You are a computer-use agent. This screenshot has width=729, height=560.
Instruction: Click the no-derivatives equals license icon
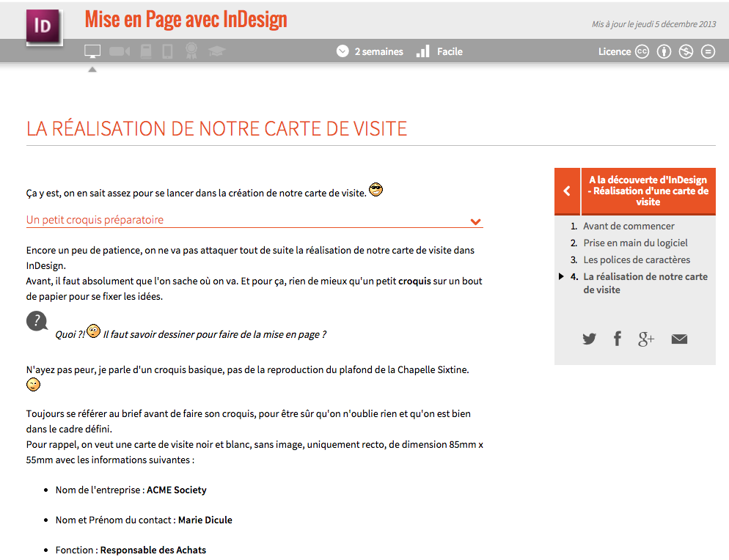point(708,51)
